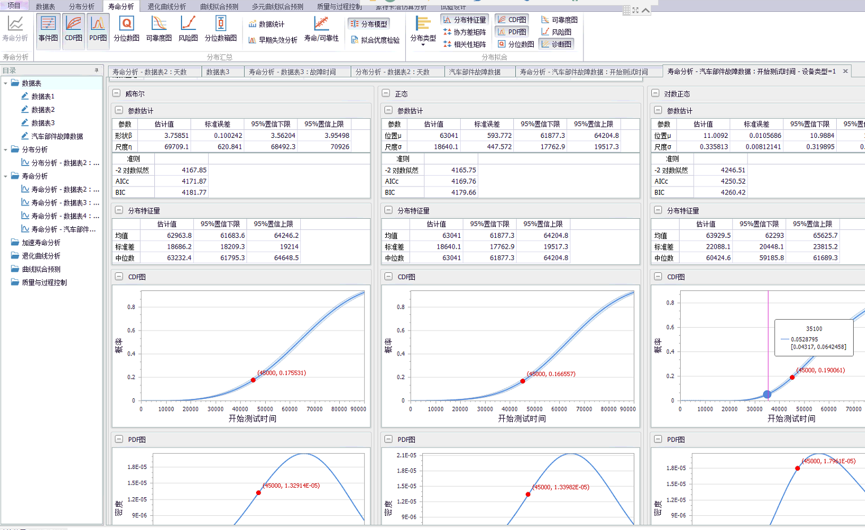Click 可靠度图 in the 分布拟合 group
Viewport: 865px width, 530px height.
tap(559, 20)
